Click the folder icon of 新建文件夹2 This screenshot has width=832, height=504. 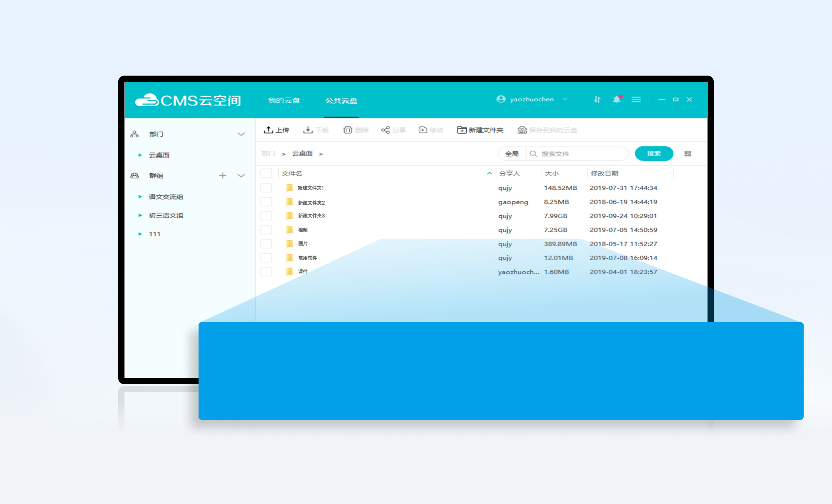click(290, 202)
